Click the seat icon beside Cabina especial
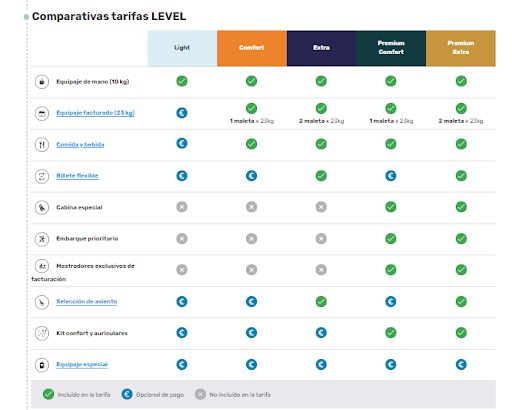512x410 pixels. pyautogui.click(x=42, y=208)
